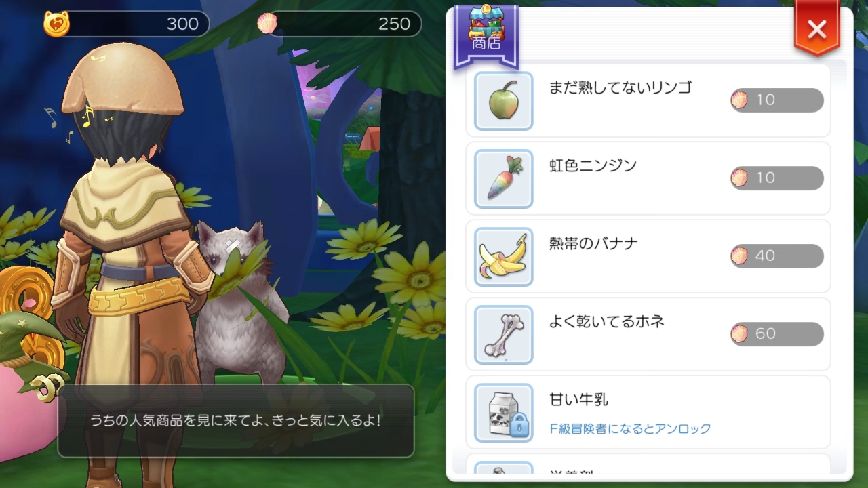This screenshot has width=868, height=488.
Task: Buy 虹色ニンジン with the 10 price button
Action: point(776,178)
